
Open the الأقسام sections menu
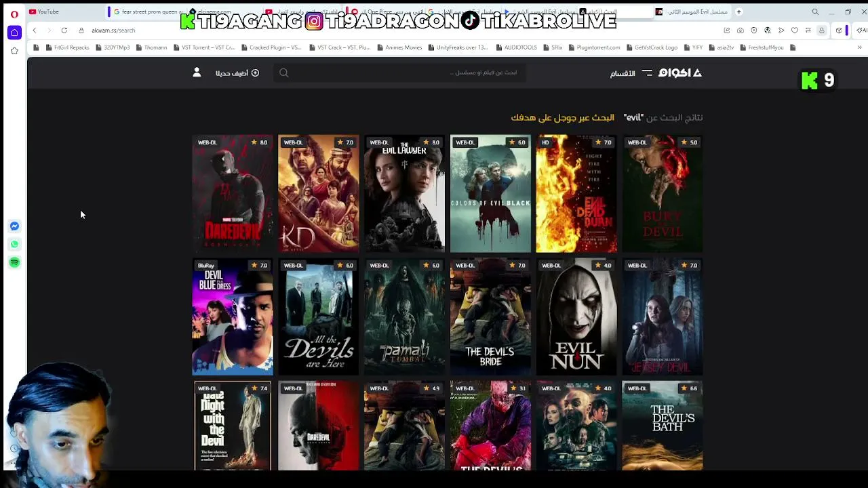tap(631, 73)
